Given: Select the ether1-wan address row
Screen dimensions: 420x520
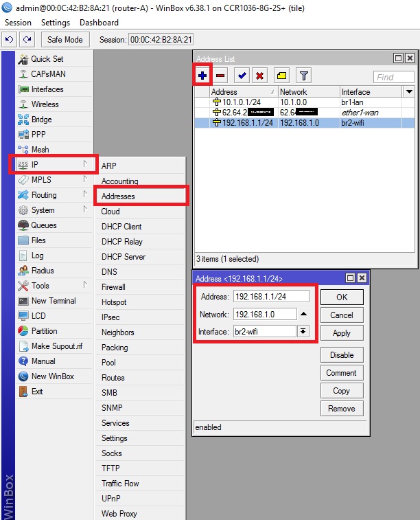Looking at the screenshot, I should 305,113.
